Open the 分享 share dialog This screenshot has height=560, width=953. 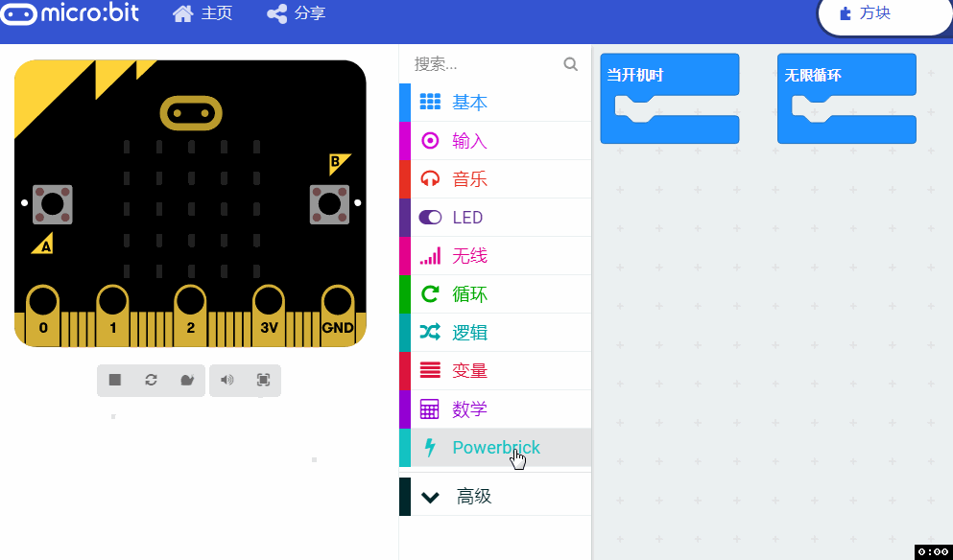coord(296,13)
